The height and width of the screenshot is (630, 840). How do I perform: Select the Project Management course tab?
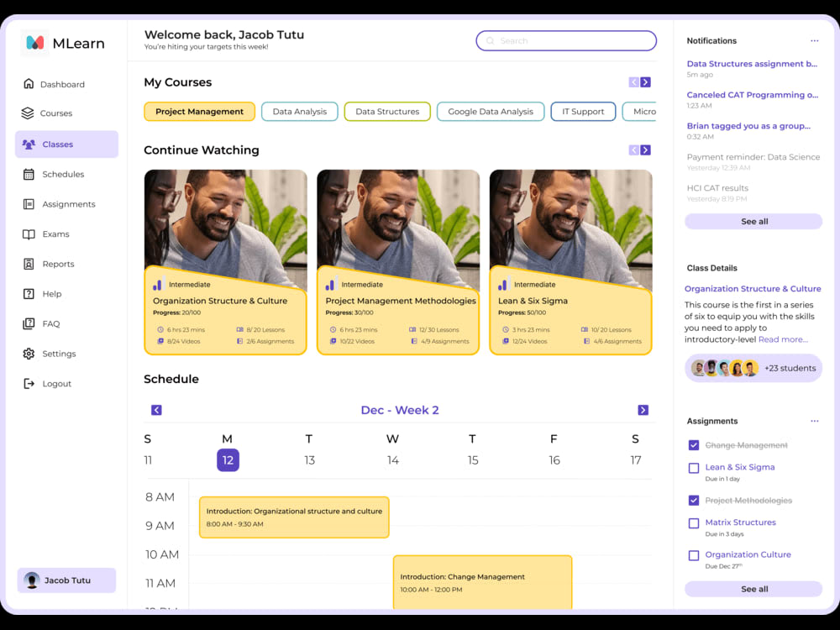[199, 112]
